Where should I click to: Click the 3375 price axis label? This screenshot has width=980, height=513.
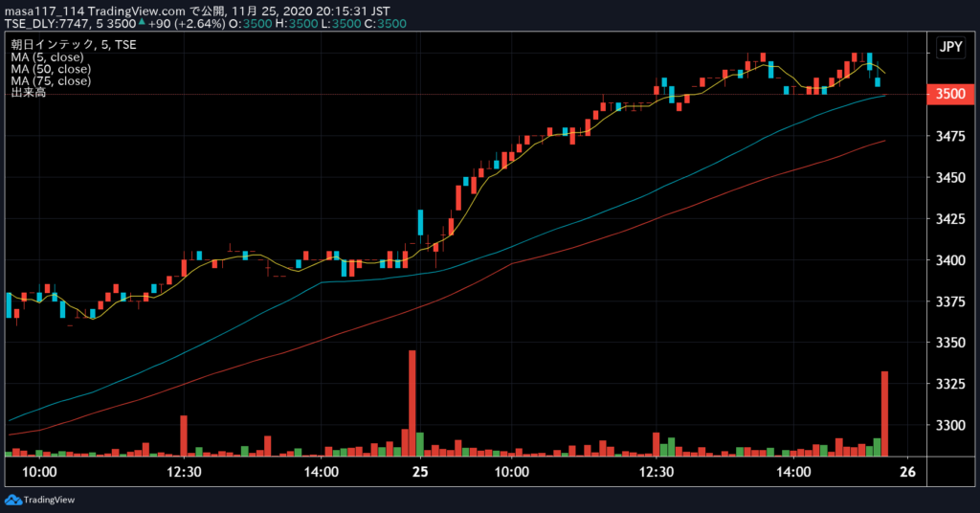click(x=950, y=301)
